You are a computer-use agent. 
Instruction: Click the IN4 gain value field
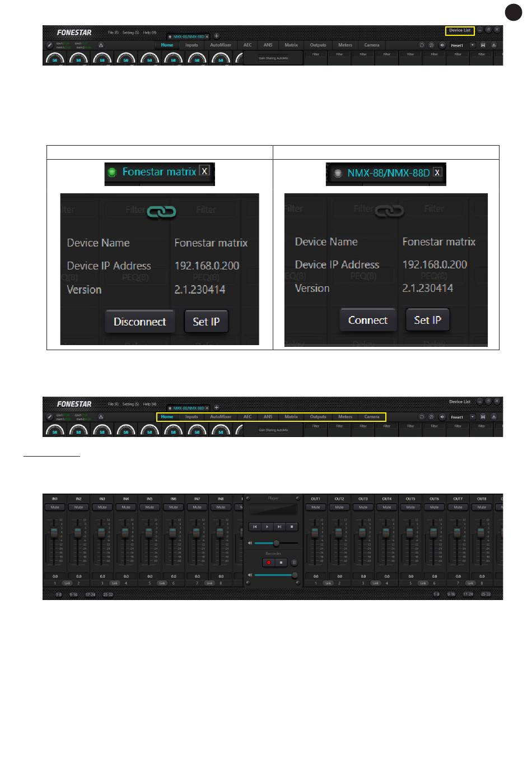point(126,576)
